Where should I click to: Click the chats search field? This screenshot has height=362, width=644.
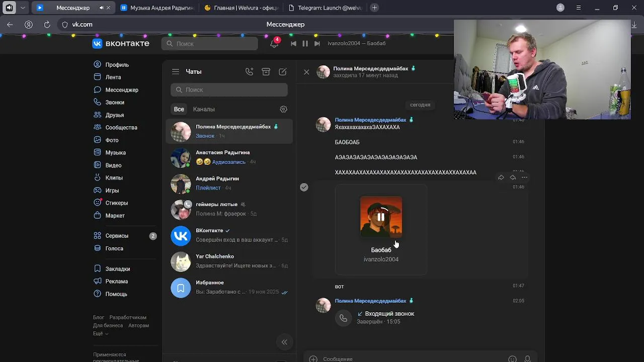[229, 89]
